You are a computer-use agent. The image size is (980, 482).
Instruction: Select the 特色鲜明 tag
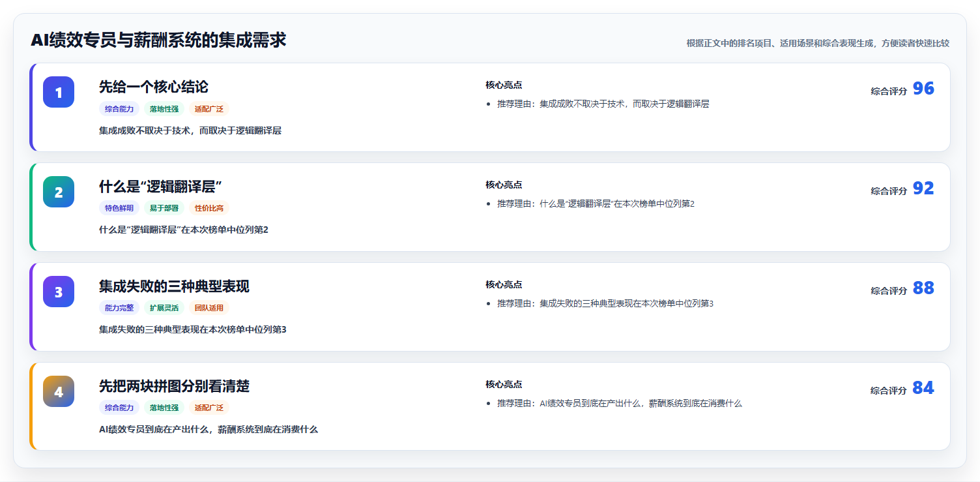[119, 209]
